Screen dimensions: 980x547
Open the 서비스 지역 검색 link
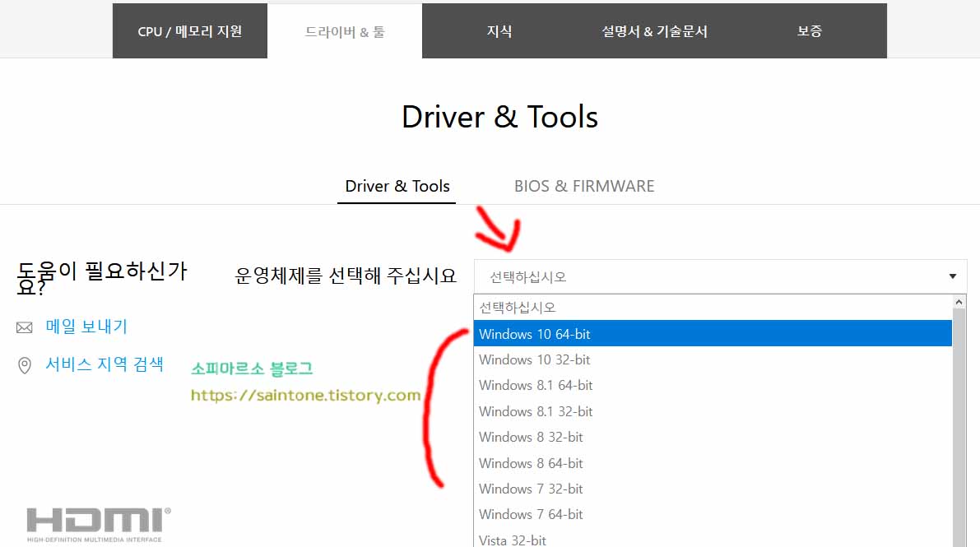coord(105,364)
